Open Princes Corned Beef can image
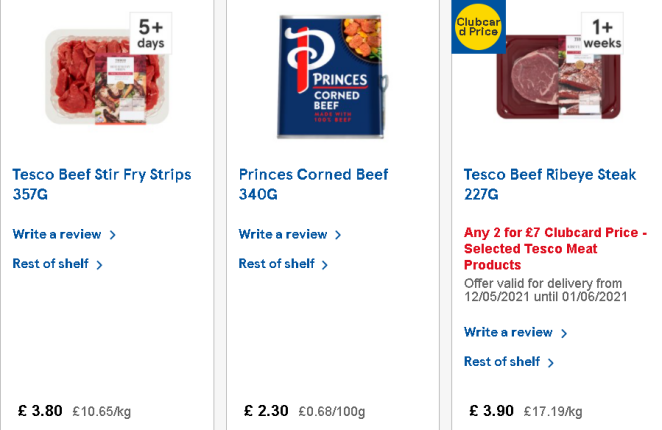The width and height of the screenshot is (662, 430). tap(333, 77)
